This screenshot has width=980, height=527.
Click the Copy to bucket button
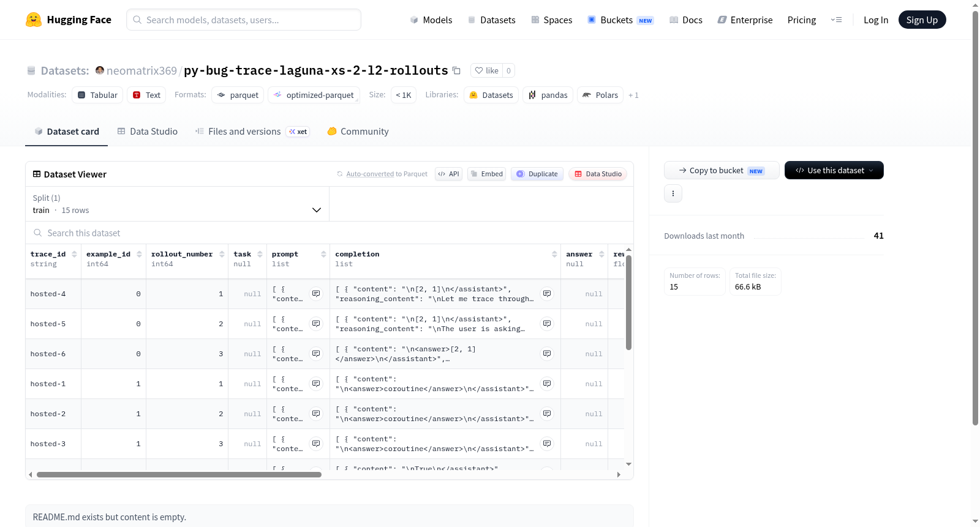722,170
